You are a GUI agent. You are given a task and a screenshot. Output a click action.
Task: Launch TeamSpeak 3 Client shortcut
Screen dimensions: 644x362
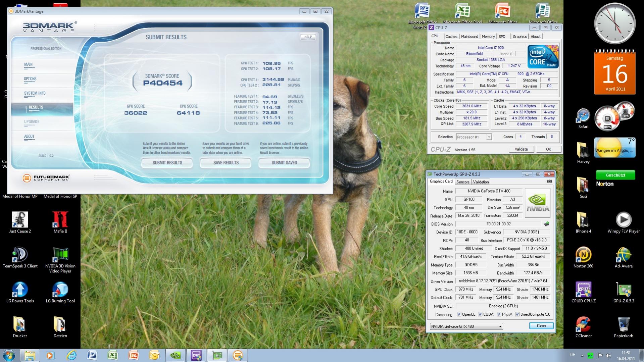(x=20, y=255)
